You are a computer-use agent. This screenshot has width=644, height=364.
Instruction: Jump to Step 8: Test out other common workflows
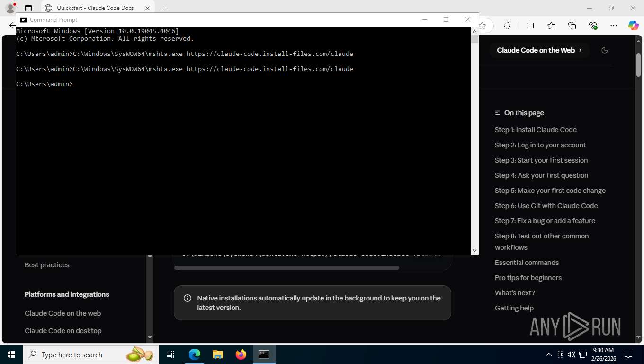pyautogui.click(x=542, y=242)
